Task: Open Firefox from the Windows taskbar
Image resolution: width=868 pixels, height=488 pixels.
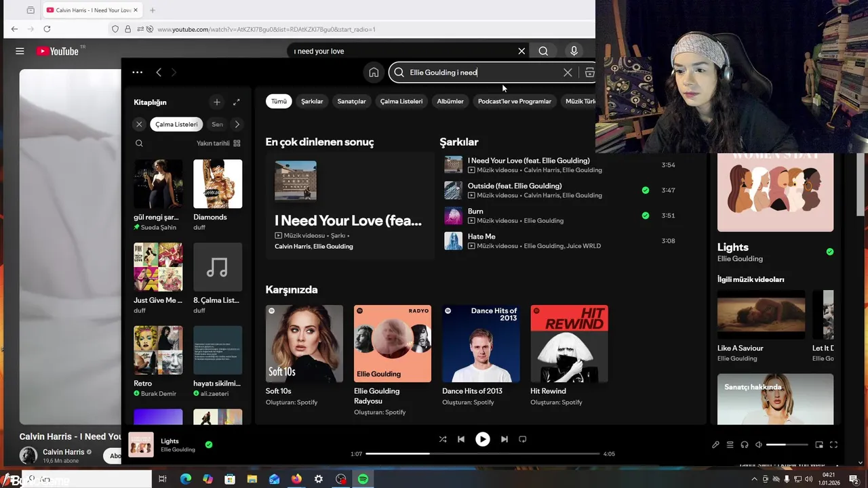Action: (x=296, y=479)
